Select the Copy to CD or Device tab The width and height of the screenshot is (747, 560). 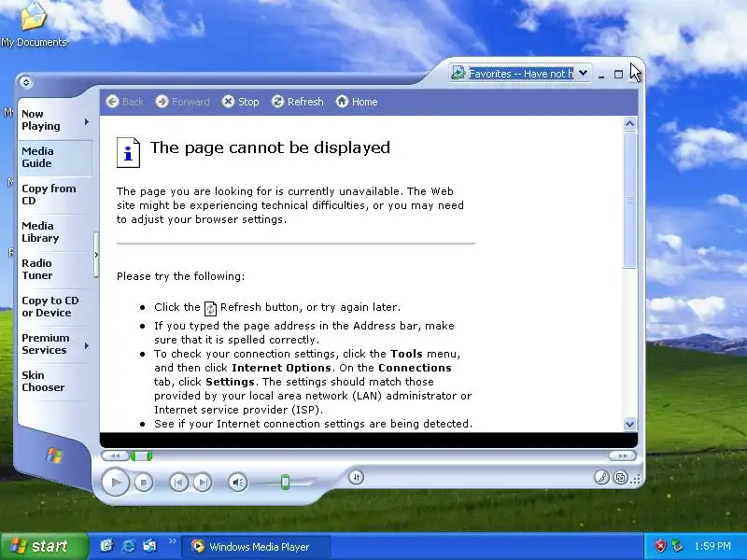(55, 307)
